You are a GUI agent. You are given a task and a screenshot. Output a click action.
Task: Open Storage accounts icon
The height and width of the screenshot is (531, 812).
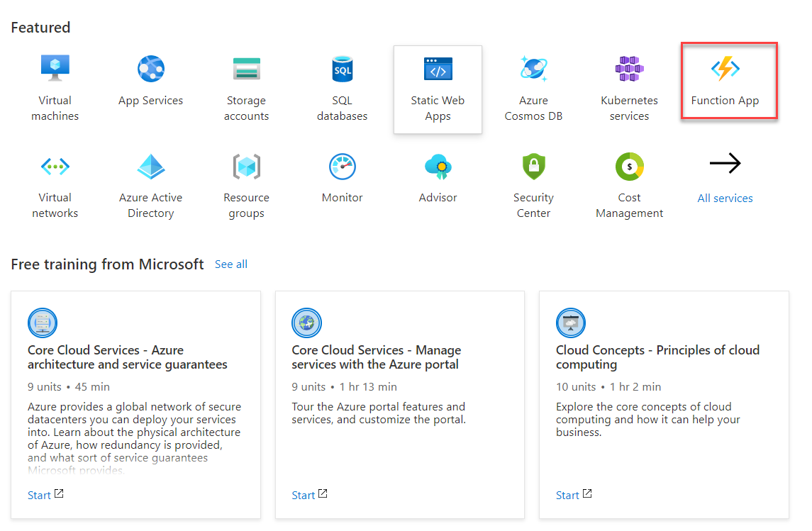247,68
